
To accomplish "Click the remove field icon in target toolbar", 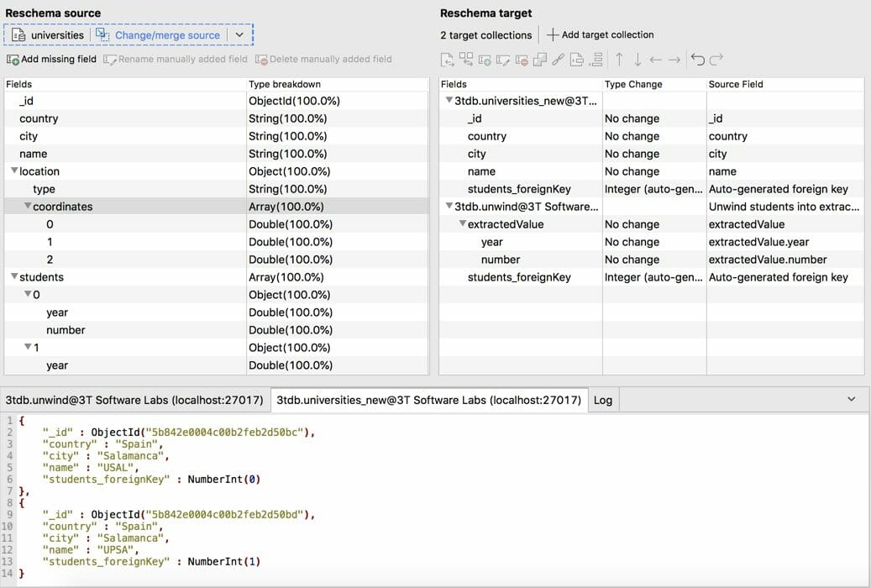I will pos(522,60).
